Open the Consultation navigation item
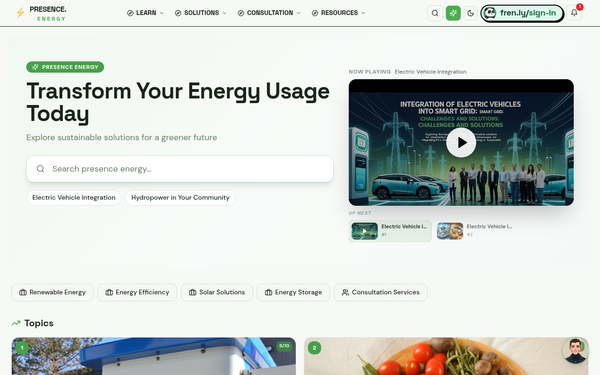The width and height of the screenshot is (600, 375). 269,13
